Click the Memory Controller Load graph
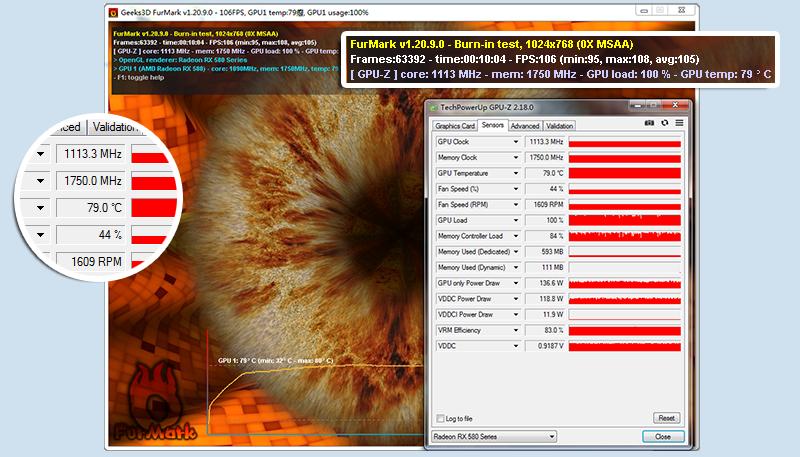The height and width of the screenshot is (457, 800). point(624,236)
